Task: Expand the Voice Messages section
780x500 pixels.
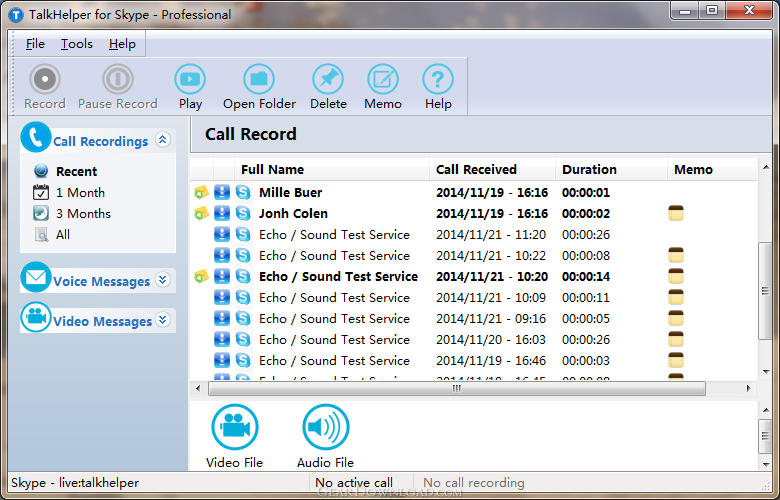Action: [x=163, y=280]
